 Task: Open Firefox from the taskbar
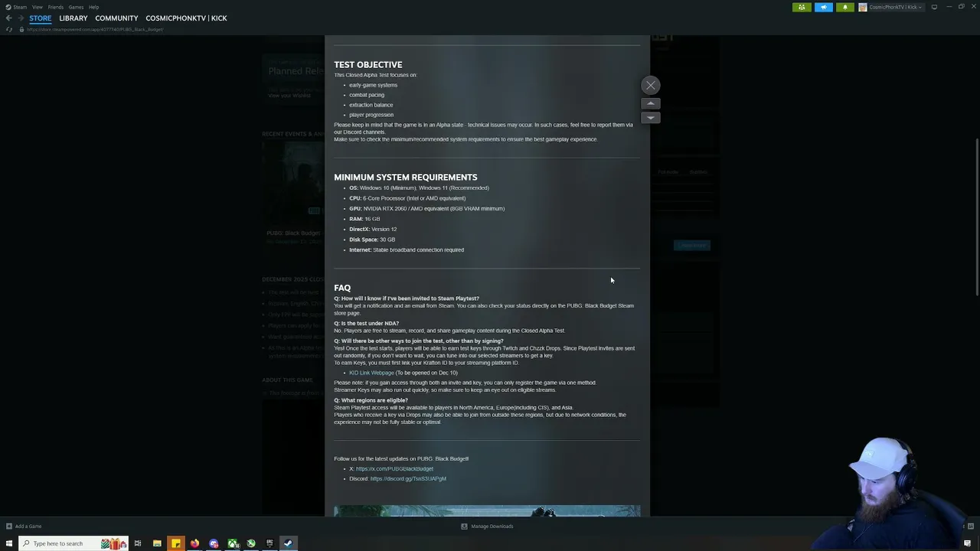coord(194,543)
